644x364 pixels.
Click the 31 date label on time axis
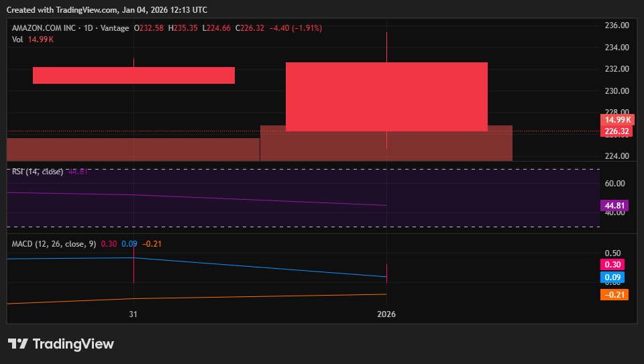133,314
